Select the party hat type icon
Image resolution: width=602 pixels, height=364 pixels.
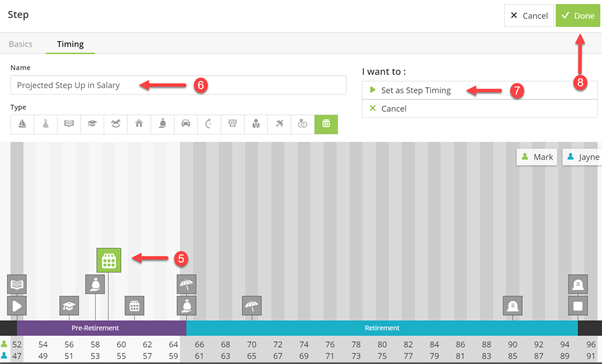coord(46,124)
